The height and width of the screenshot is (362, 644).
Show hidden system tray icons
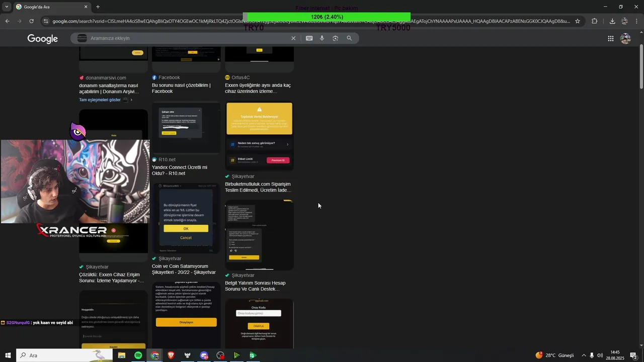tap(584, 355)
